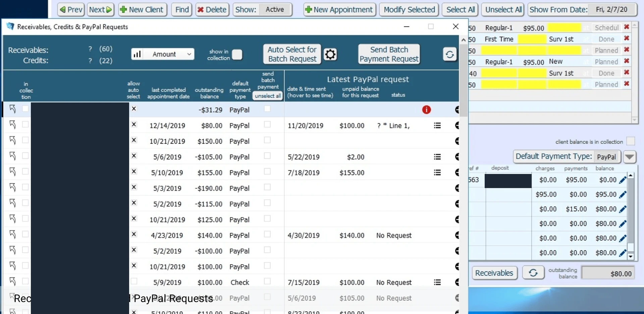The height and width of the screenshot is (314, 644).
Task: Check send batch payment for -$105.00 row
Action: (x=267, y=155)
